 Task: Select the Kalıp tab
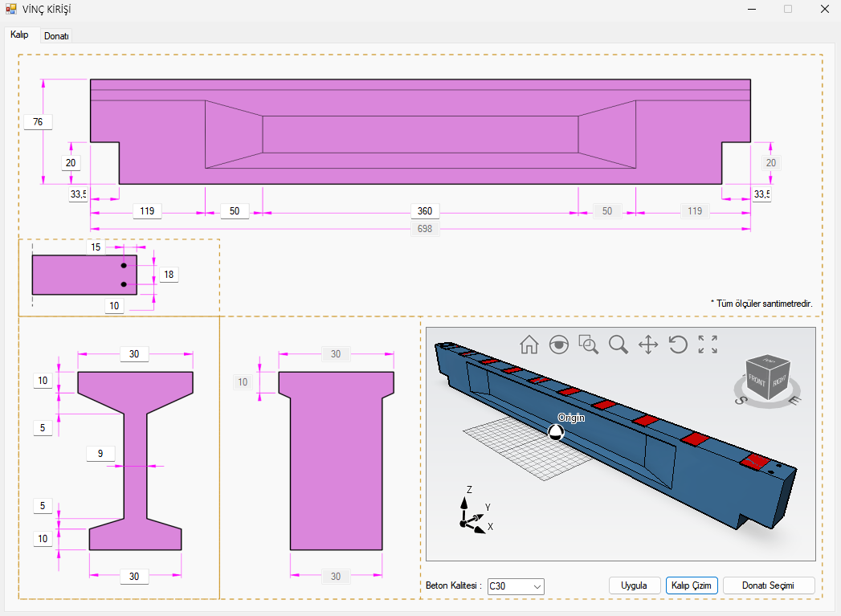click(20, 35)
